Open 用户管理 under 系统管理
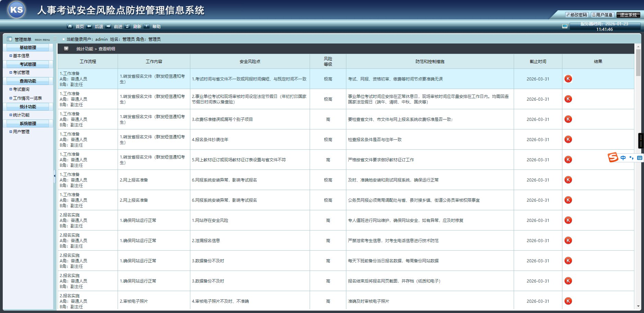Image resolution: width=644 pixels, height=313 pixels. pyautogui.click(x=21, y=132)
